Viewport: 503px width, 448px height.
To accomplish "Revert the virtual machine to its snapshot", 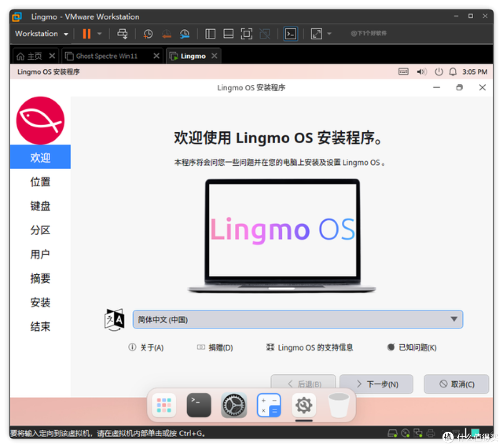I will (x=166, y=33).
